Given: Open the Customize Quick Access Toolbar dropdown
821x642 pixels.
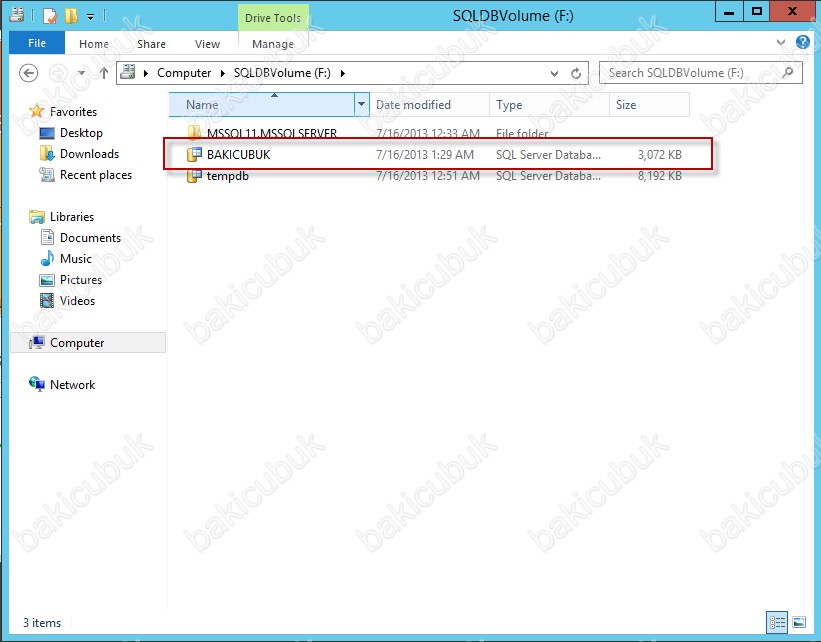Looking at the screenshot, I should pyautogui.click(x=91, y=17).
